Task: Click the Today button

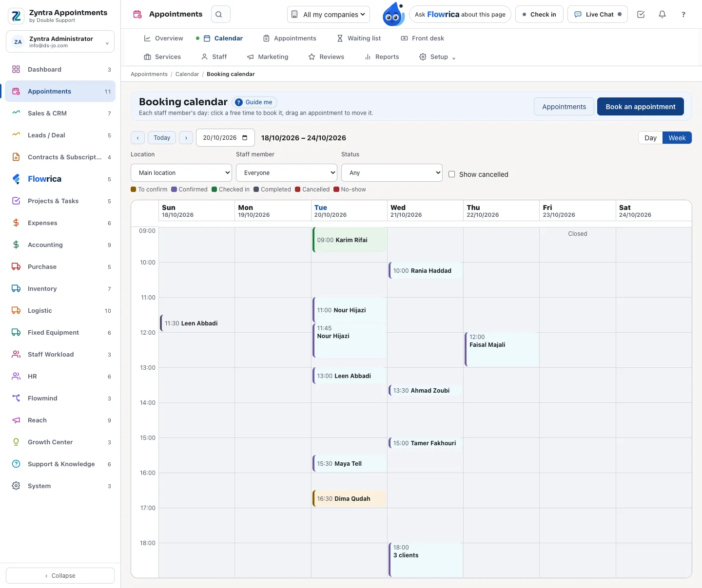Action: tap(162, 138)
